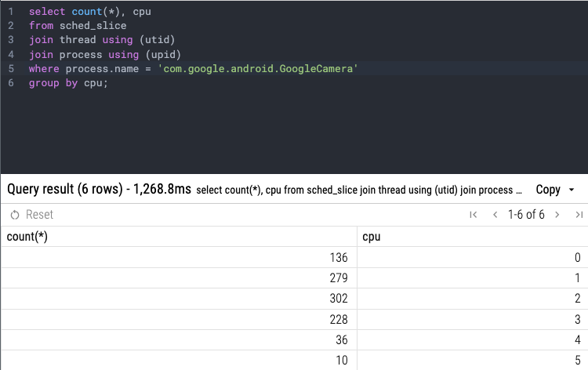The image size is (588, 370).
Task: Click the 'group by cpu;' editor line
Action: pos(68,83)
